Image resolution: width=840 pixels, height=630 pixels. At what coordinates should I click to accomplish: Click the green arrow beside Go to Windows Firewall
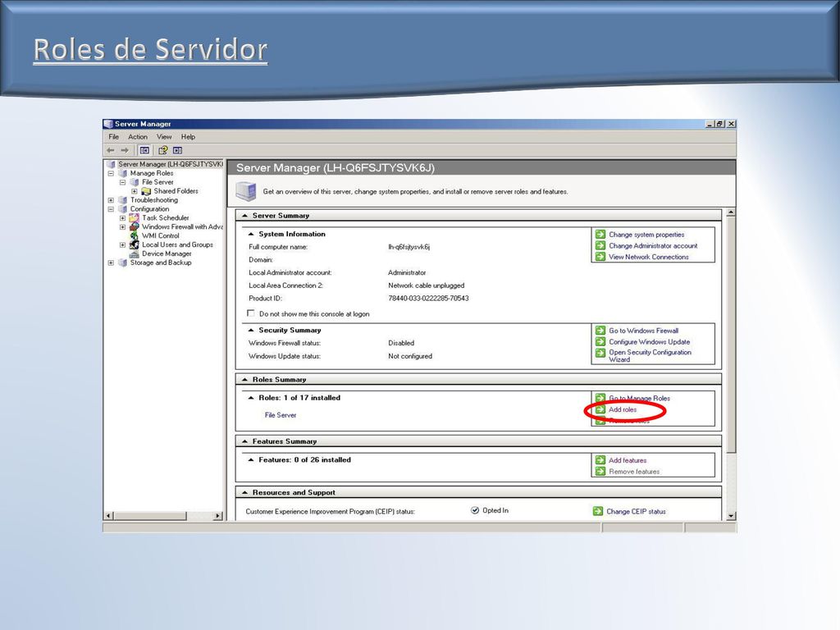point(600,331)
